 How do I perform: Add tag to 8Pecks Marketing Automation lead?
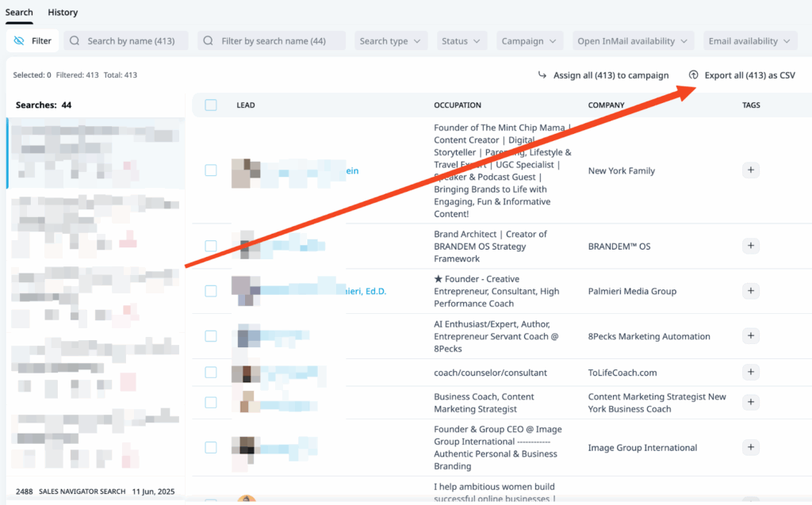(x=750, y=336)
